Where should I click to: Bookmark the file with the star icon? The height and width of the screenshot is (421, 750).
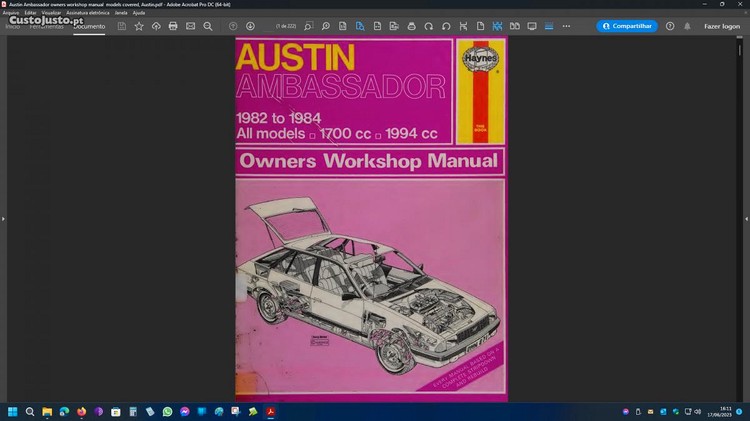coord(139,26)
